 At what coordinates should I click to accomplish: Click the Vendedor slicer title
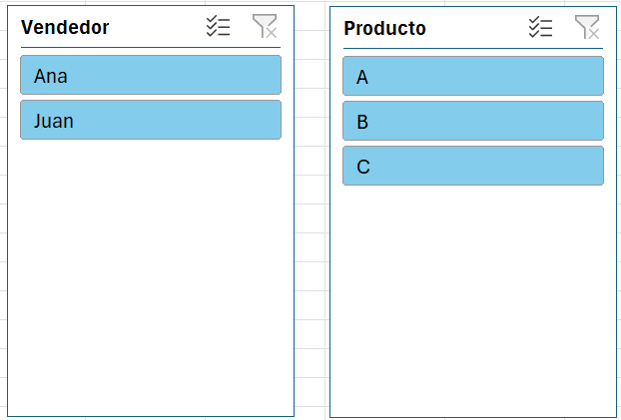tap(65, 28)
